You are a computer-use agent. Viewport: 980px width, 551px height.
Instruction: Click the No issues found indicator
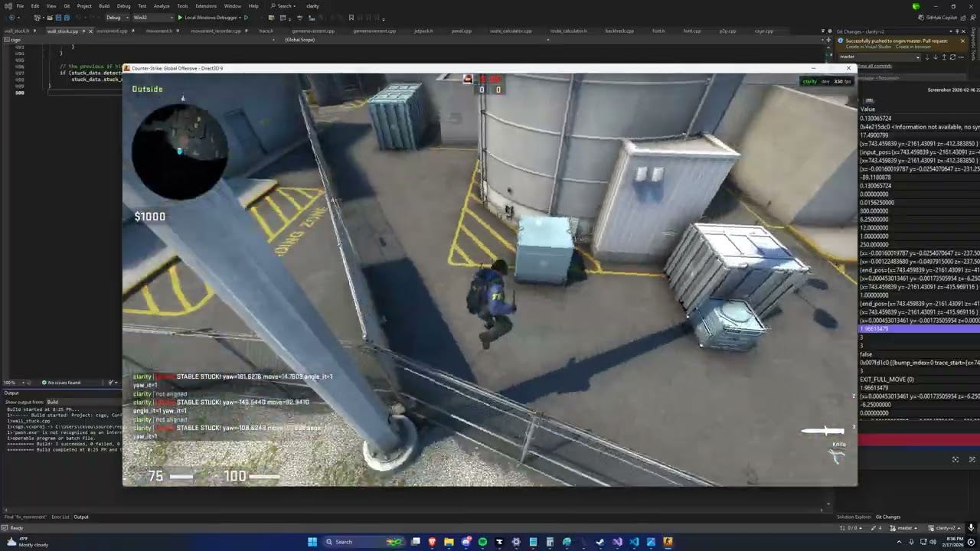coord(61,383)
